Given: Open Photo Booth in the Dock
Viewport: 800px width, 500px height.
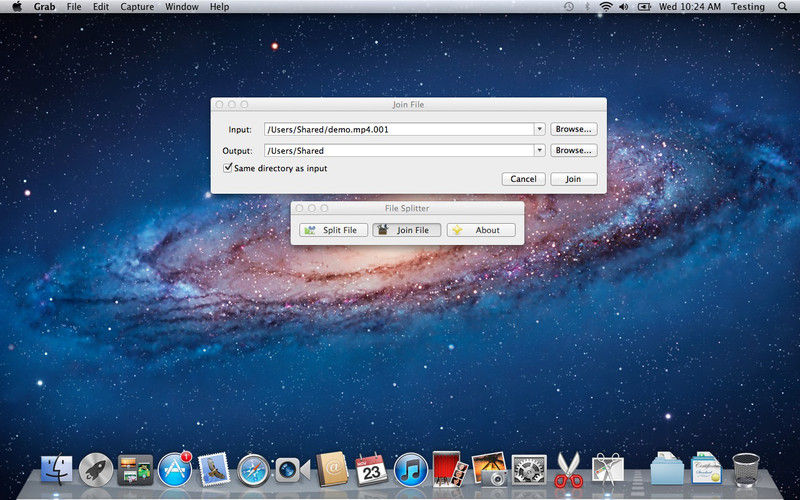Looking at the screenshot, I should coord(450,469).
